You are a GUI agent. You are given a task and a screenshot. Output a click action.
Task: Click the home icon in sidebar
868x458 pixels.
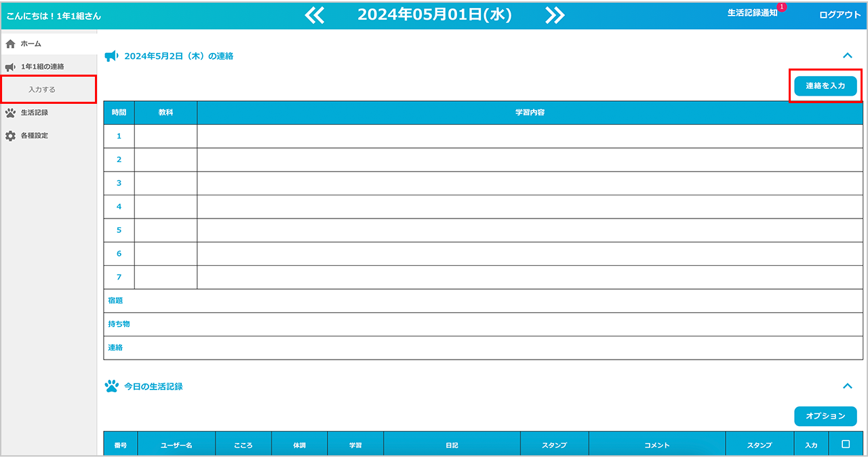pyautogui.click(x=10, y=43)
